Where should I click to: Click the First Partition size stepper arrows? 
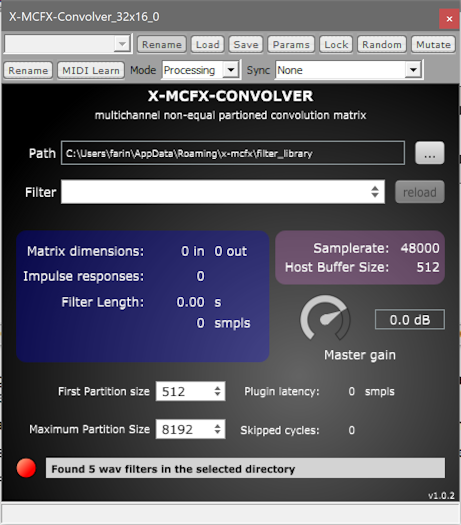coord(218,391)
